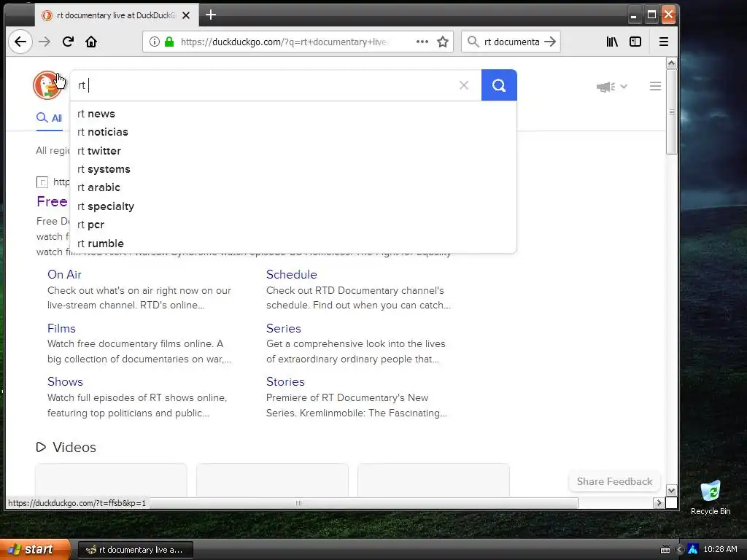This screenshot has width=747, height=560.
Task: Click the DuckDuckGo duck logo
Action: [x=47, y=85]
